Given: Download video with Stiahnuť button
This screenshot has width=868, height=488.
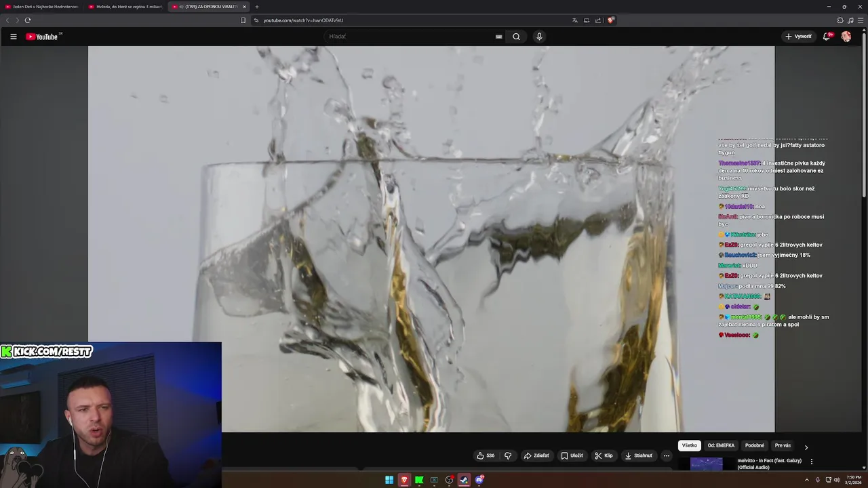Looking at the screenshot, I should click(x=638, y=455).
